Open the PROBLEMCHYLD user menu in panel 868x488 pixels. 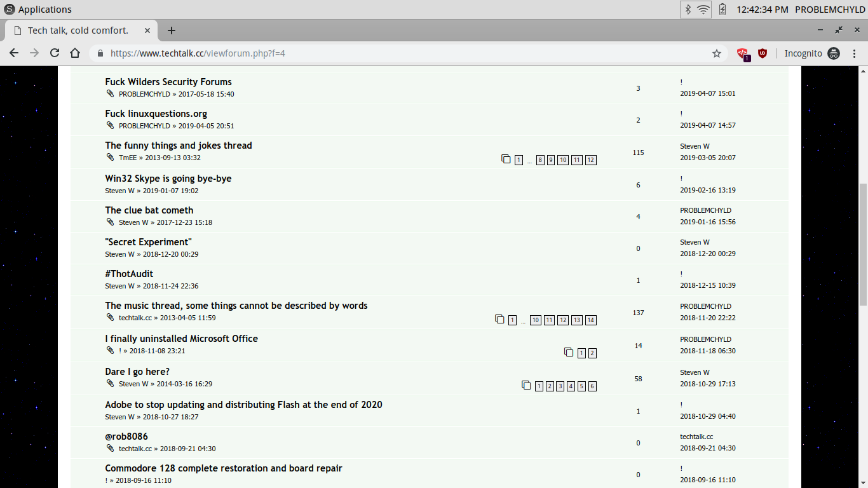(x=829, y=10)
